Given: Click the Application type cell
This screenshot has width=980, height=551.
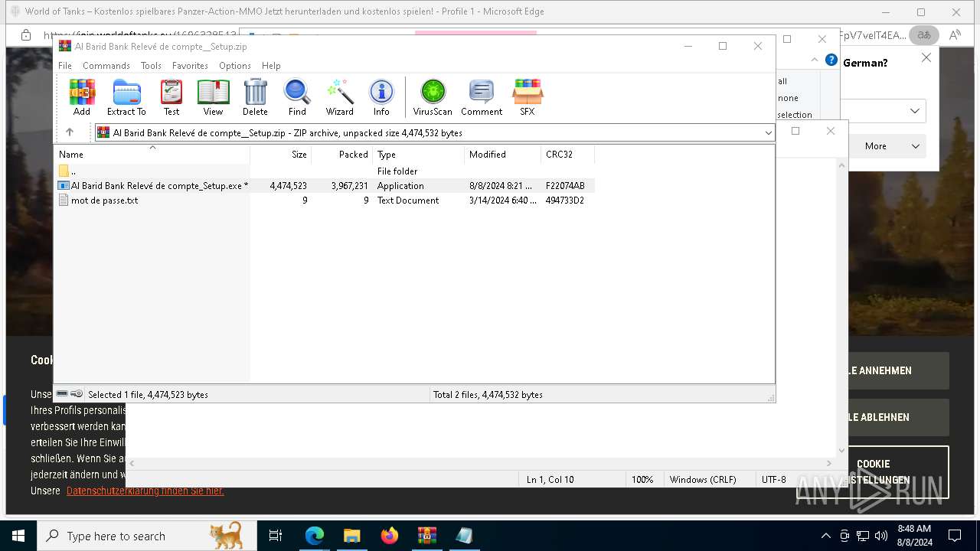Looking at the screenshot, I should coord(400,186).
